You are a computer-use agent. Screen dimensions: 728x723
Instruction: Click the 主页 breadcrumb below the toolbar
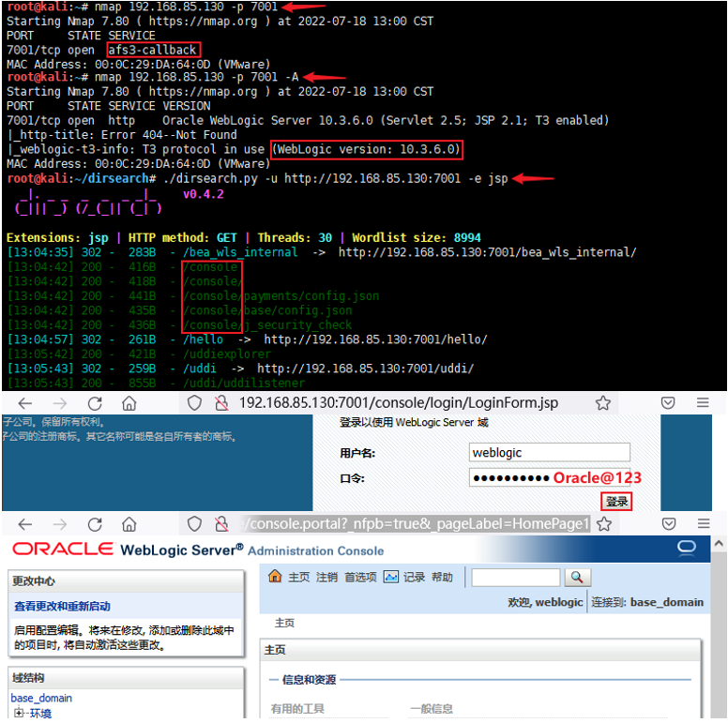(x=284, y=623)
